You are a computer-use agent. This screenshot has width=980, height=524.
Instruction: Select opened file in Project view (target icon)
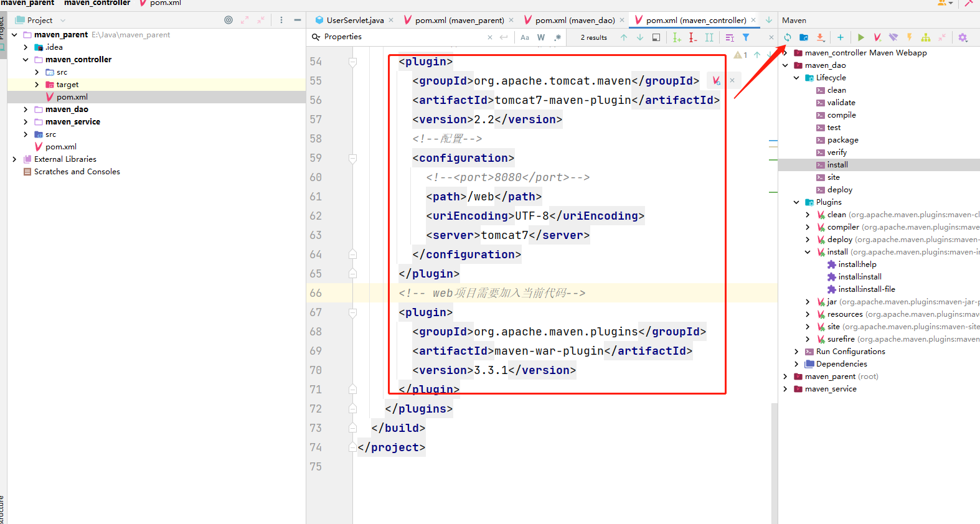click(x=229, y=20)
